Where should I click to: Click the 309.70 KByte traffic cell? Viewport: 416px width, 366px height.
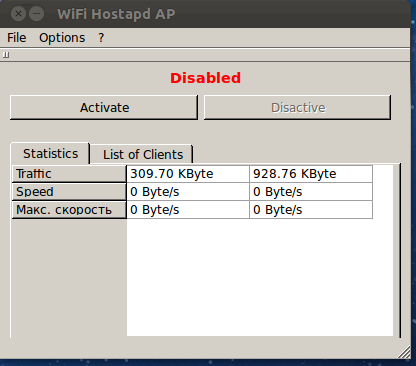tap(188, 174)
